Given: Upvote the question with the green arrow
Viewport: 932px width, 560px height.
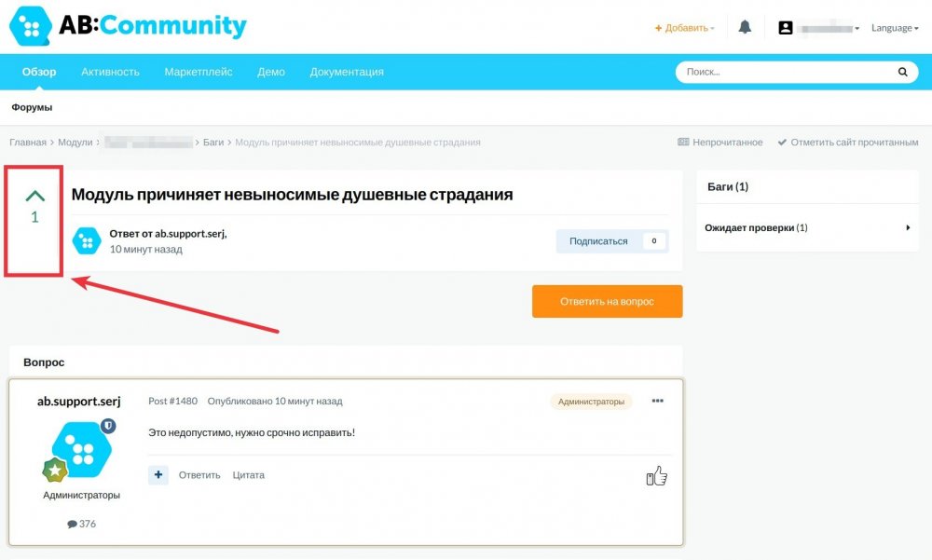Looking at the screenshot, I should coord(34,196).
